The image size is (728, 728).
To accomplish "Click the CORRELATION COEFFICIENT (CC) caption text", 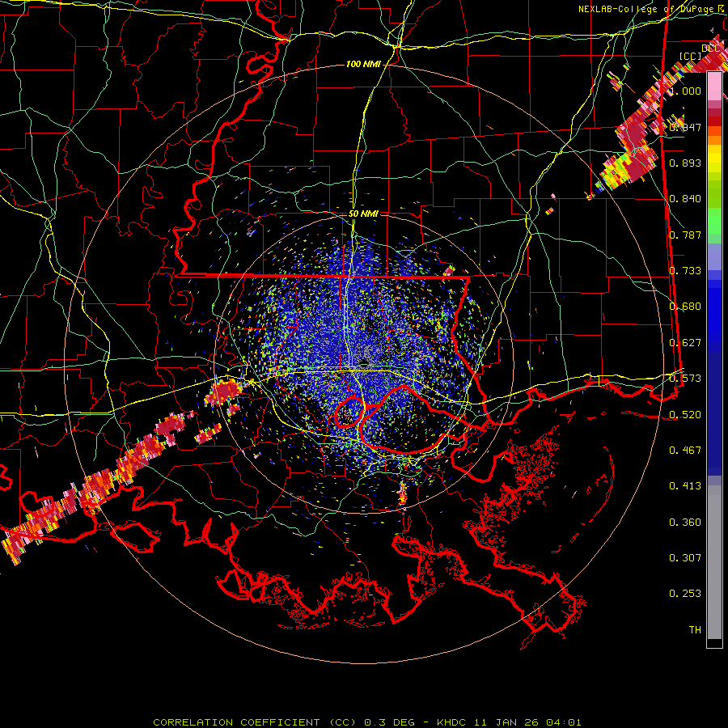I will [x=255, y=722].
